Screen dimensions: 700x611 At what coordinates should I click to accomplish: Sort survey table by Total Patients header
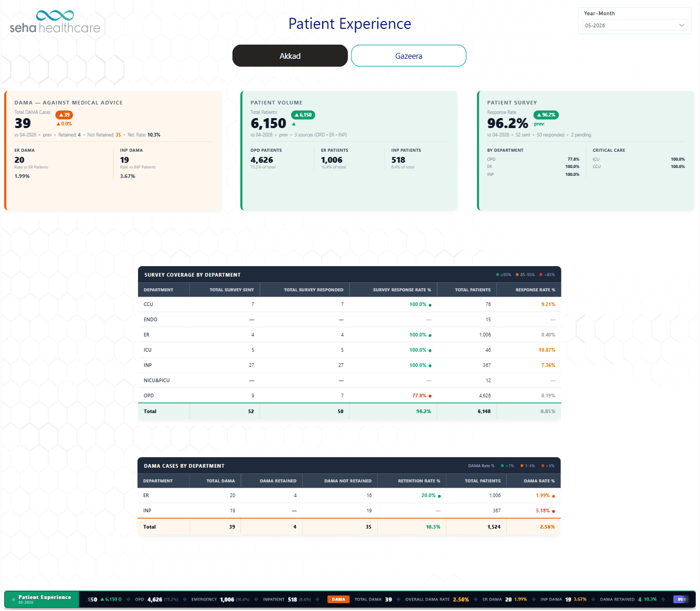coord(466,290)
